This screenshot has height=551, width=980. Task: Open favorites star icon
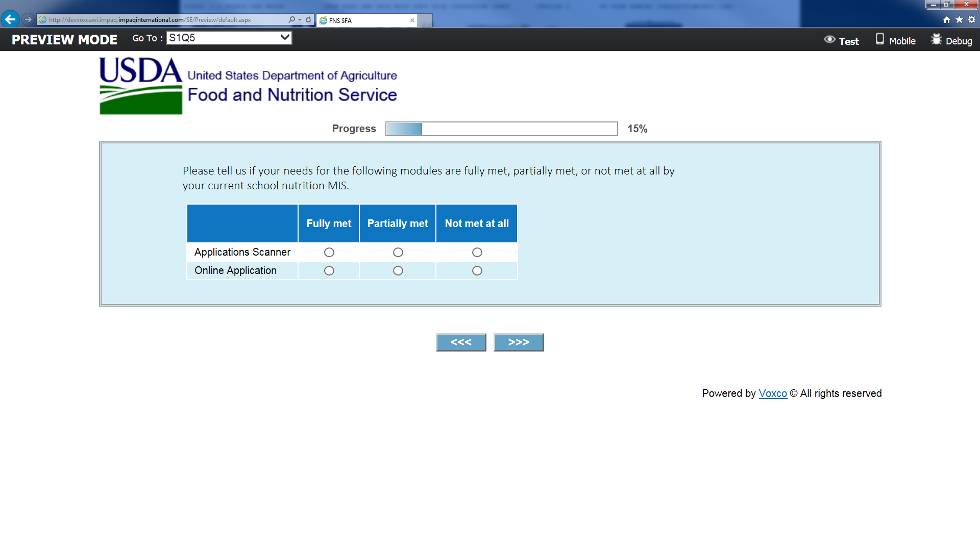[x=959, y=19]
